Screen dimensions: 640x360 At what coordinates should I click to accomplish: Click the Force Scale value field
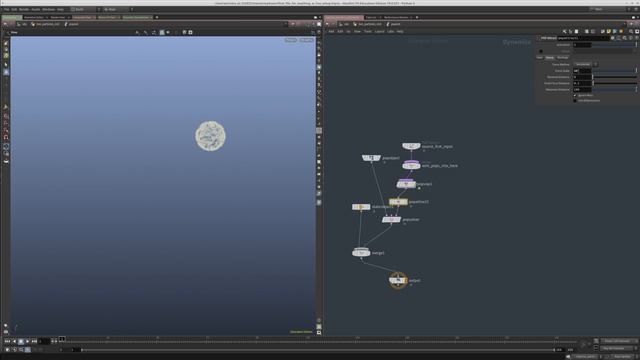point(582,71)
